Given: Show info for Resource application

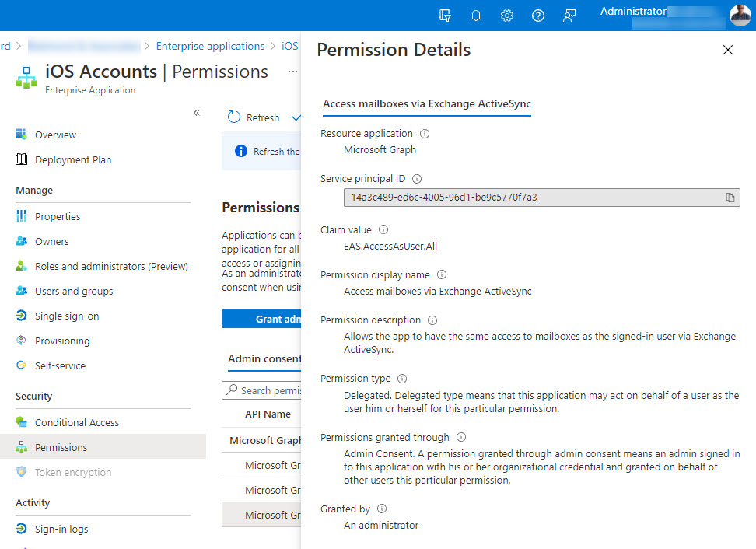Looking at the screenshot, I should (x=425, y=134).
